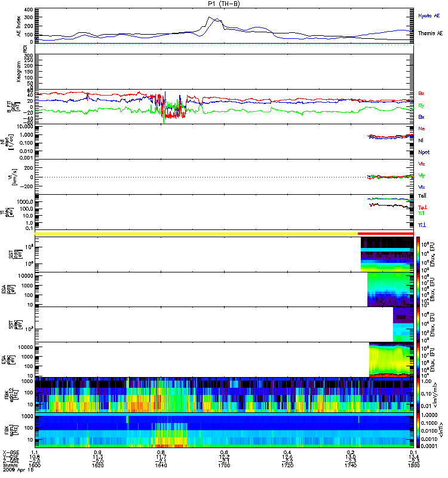Click the mV/m electric field color bar

coord(418,394)
